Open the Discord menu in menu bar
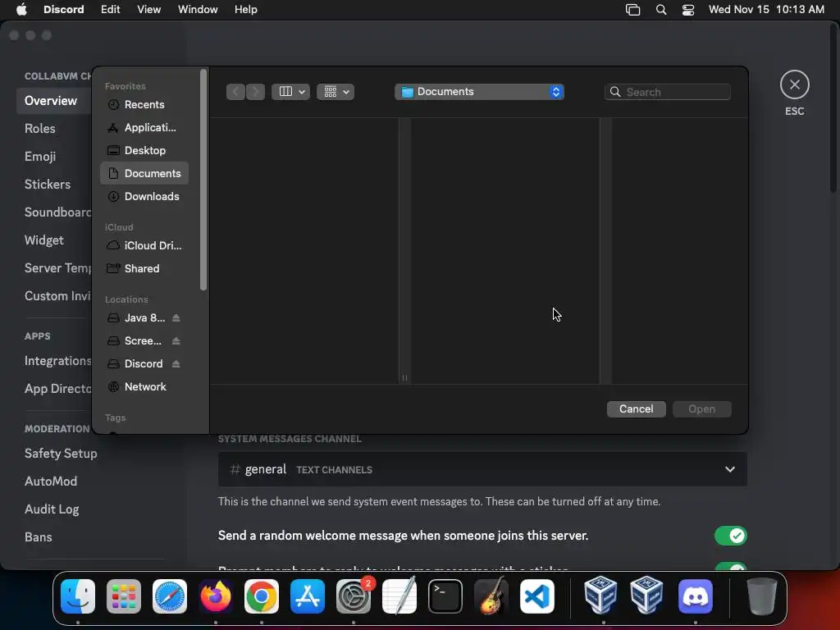Image resolution: width=840 pixels, height=630 pixels. pos(64,10)
